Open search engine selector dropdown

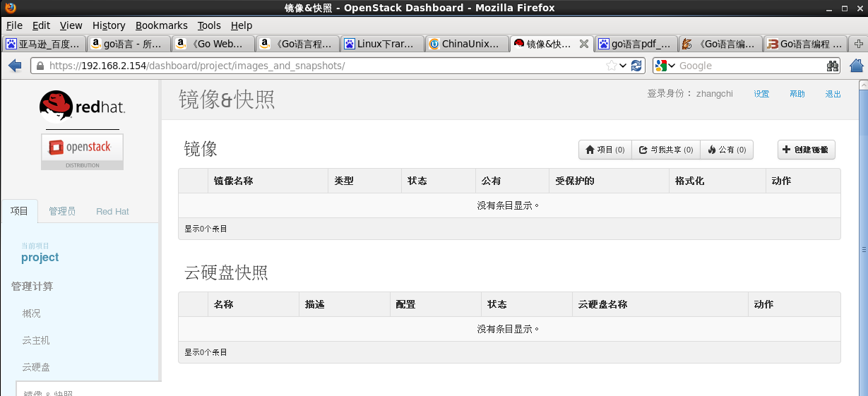672,66
